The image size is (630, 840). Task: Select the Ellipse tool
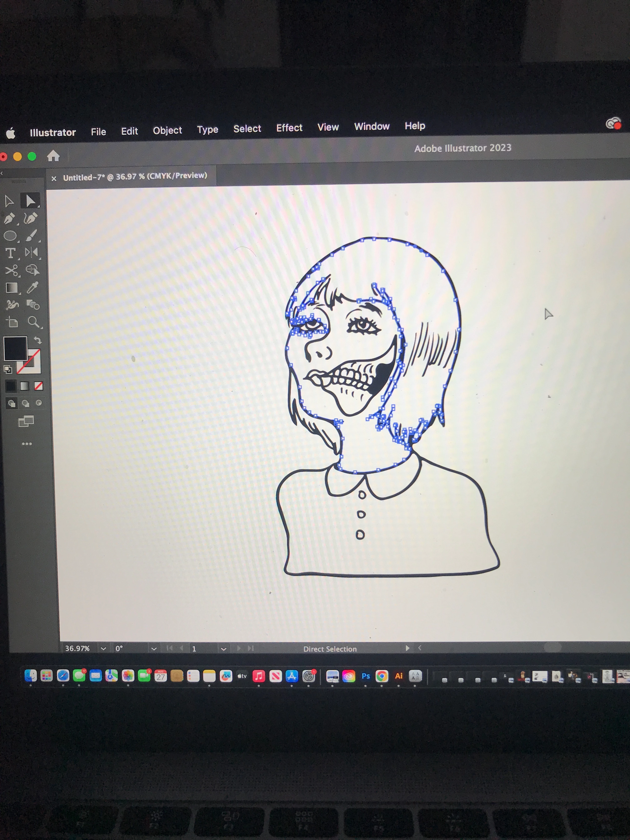10,236
